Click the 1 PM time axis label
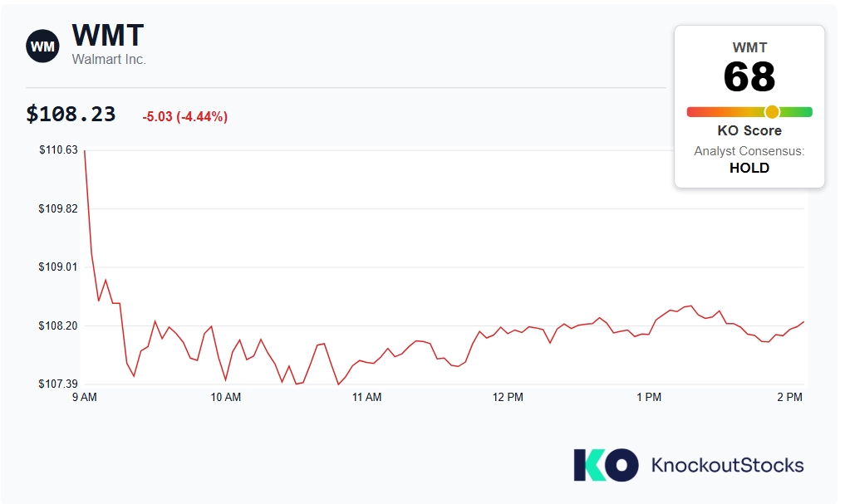 (649, 398)
